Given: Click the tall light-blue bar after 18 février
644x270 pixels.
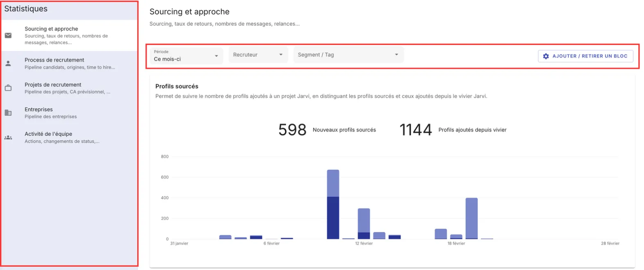Looking at the screenshot, I should (x=472, y=218).
